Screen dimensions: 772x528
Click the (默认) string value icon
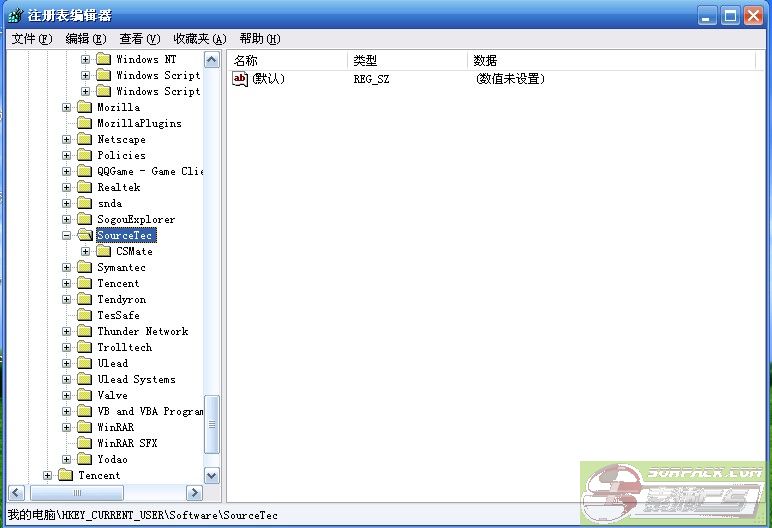240,79
